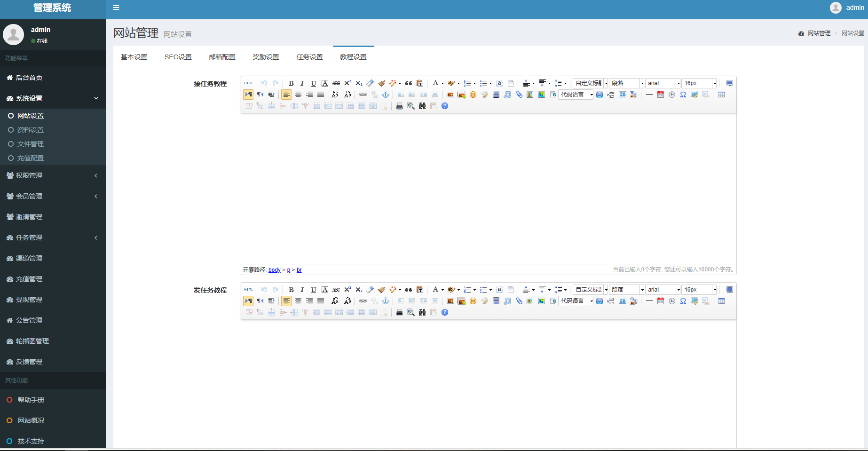Open find and replace in 接任务教程 editor

click(422, 106)
